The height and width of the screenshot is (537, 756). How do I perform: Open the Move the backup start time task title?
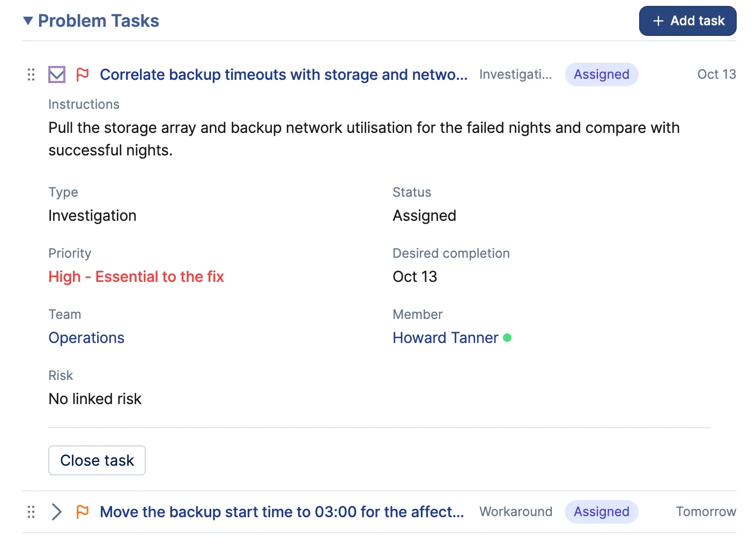coord(282,512)
